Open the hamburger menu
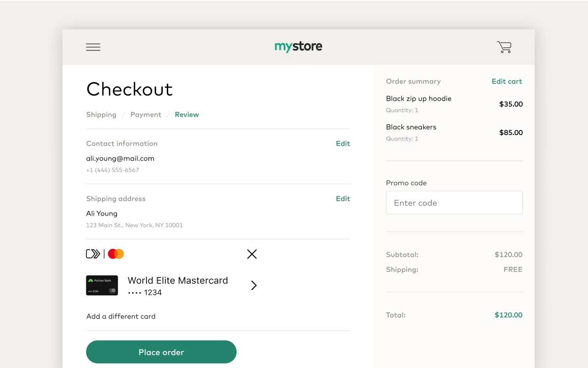Image resolution: width=588 pixels, height=368 pixels. click(93, 47)
